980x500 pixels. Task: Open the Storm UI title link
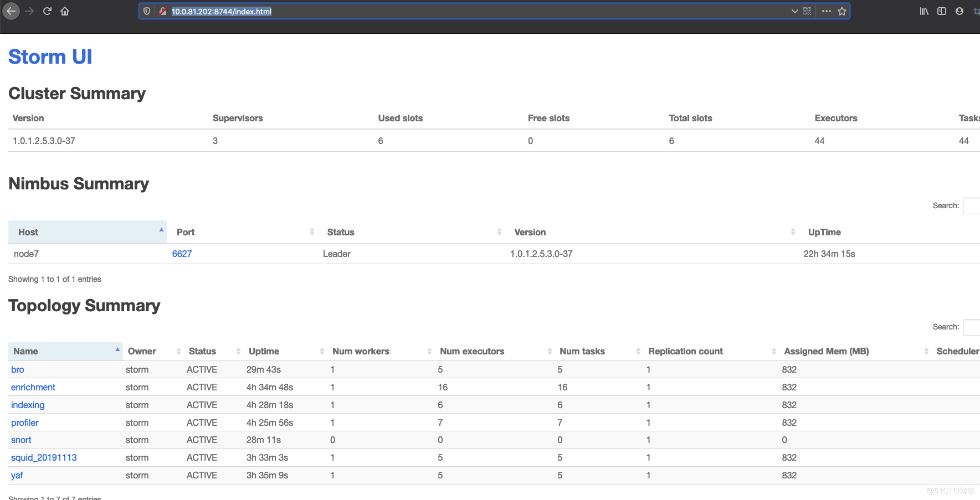[50, 57]
